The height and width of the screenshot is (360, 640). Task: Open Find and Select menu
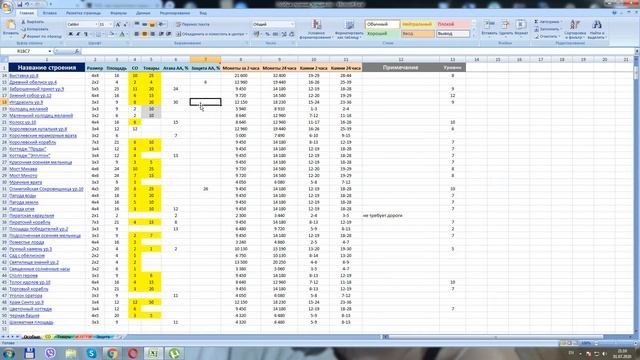(x=597, y=29)
